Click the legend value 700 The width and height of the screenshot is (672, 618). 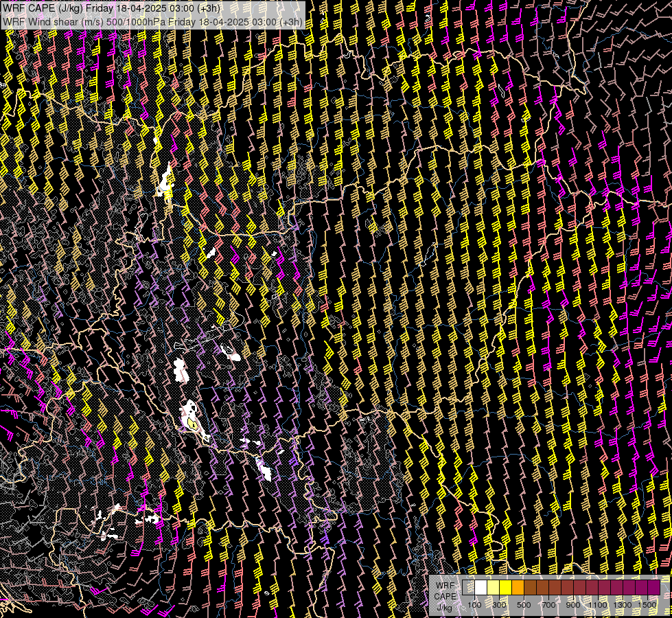point(548,605)
